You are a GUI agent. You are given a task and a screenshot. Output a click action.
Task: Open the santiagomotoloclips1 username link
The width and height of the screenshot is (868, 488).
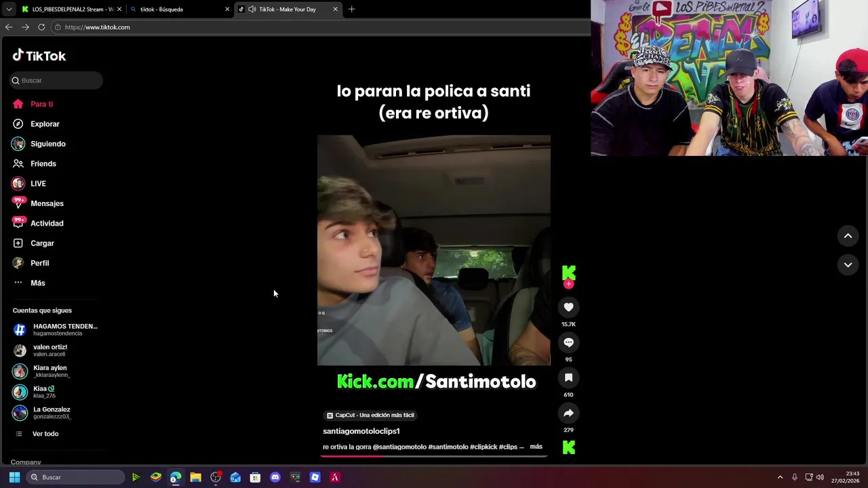click(x=361, y=431)
